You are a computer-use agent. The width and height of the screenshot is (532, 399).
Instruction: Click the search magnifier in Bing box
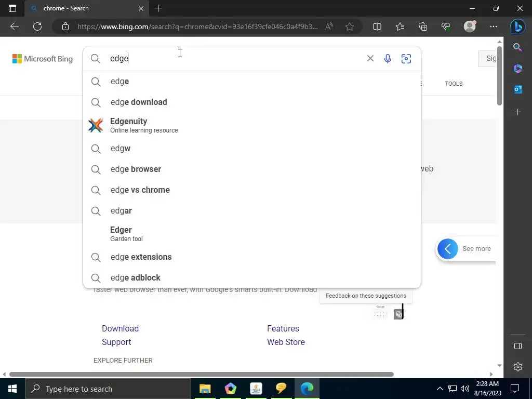point(96,59)
